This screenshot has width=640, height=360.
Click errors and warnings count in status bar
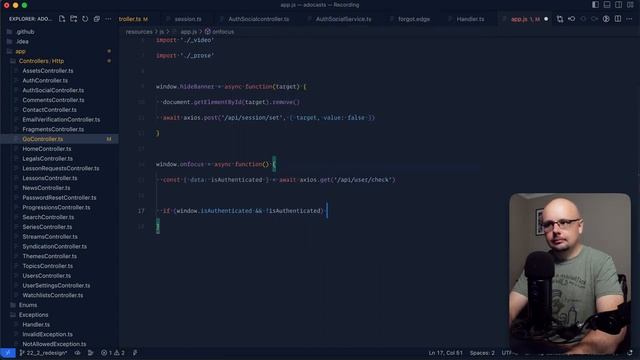pos(113,353)
